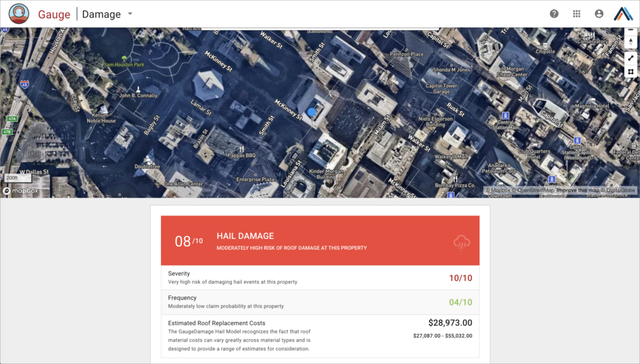Click the $28,973.00 cost estimate
The width and height of the screenshot is (640, 364).
(450, 323)
